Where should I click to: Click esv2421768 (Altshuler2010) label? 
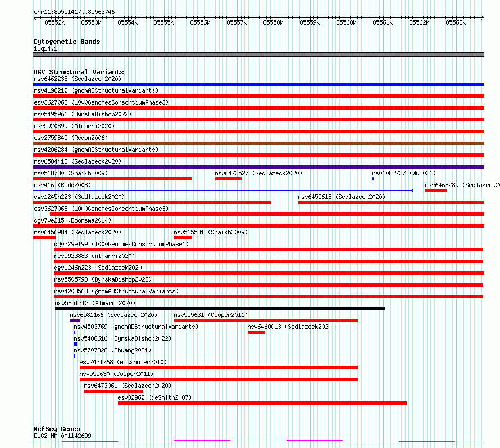click(123, 362)
